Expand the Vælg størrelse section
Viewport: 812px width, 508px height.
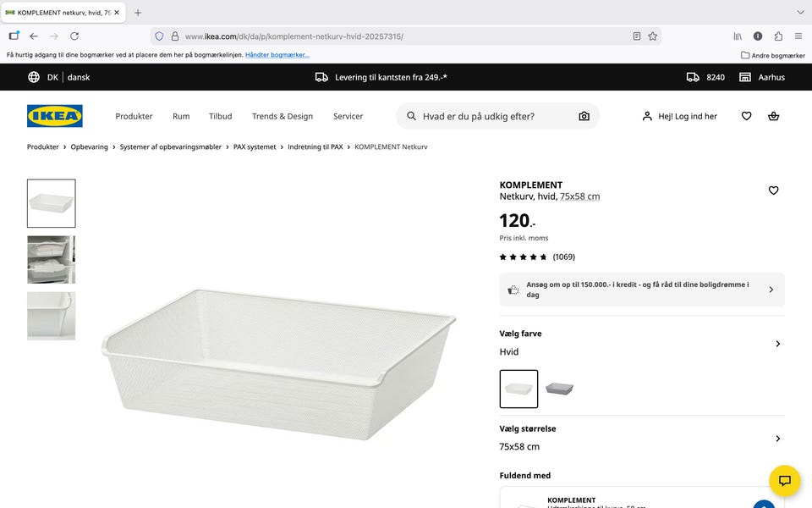pos(777,439)
